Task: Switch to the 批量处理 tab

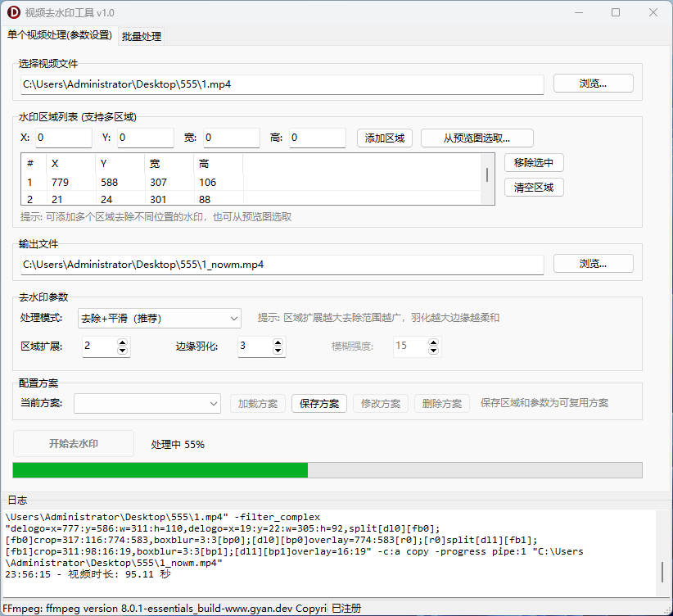Action: coord(142,36)
